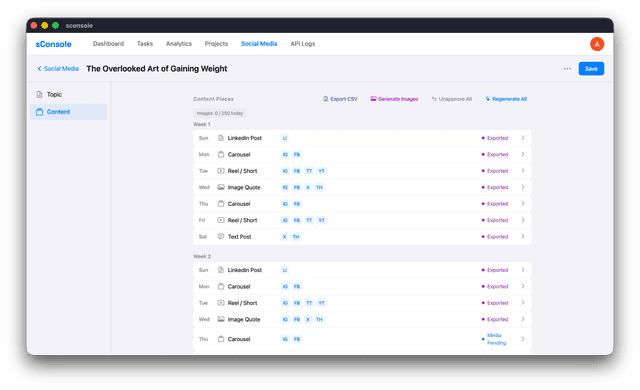Click Week 2 Wednesday Image Quote picture icon
The height and width of the screenshot is (390, 640).
pos(221,319)
